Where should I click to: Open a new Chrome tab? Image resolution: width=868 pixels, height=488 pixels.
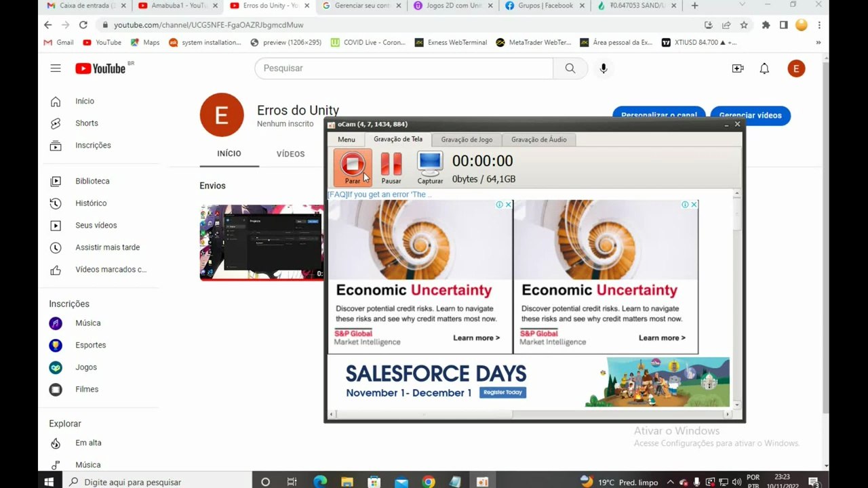tap(694, 5)
